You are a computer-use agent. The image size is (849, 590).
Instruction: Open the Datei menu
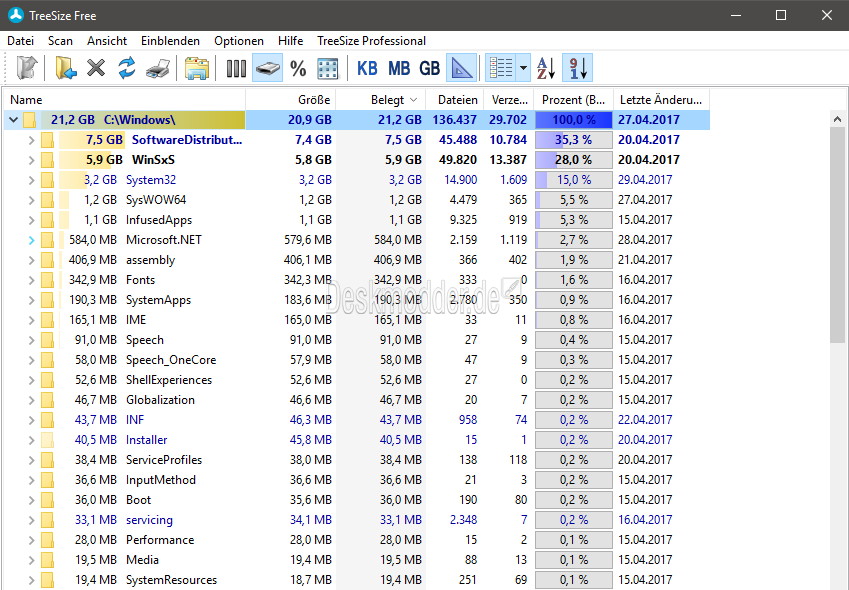tap(21, 41)
